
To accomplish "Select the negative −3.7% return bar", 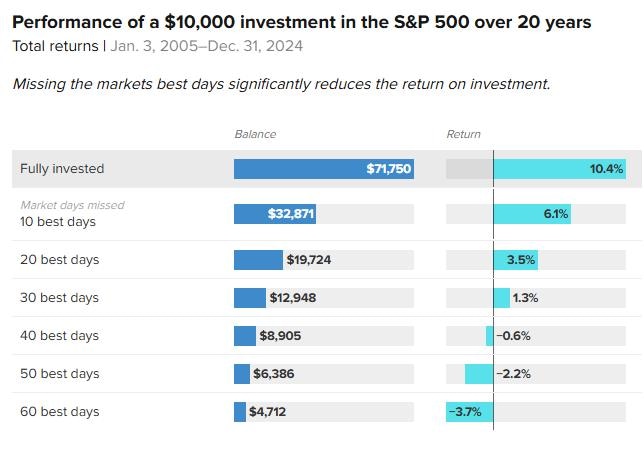I will coord(469,412).
